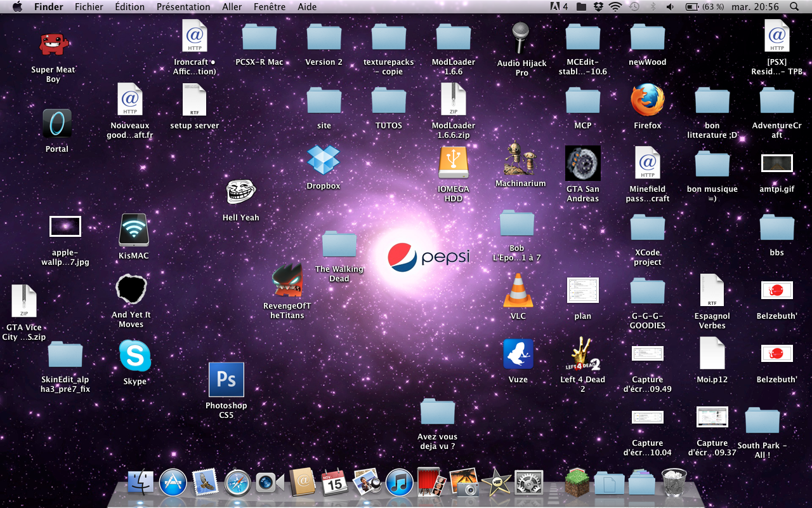The image size is (812, 508).
Task: Click the And Yet It Moves icon
Action: [131, 290]
